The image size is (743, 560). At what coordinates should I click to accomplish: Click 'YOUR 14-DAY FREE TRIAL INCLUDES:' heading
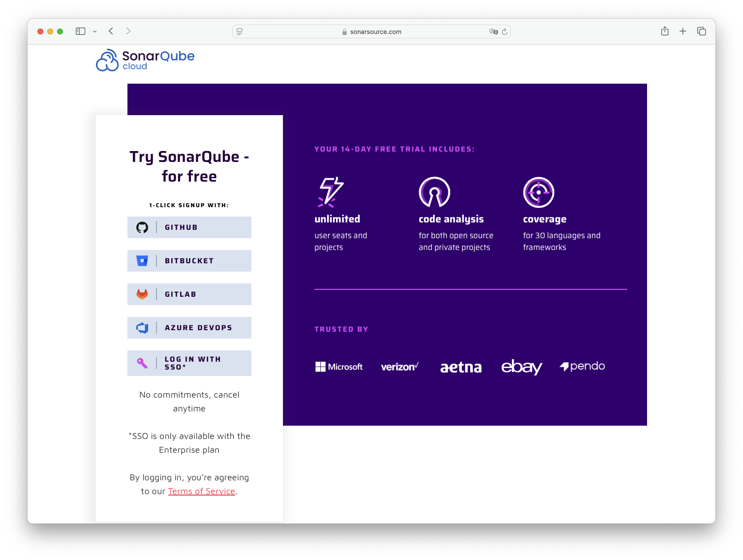coord(395,149)
